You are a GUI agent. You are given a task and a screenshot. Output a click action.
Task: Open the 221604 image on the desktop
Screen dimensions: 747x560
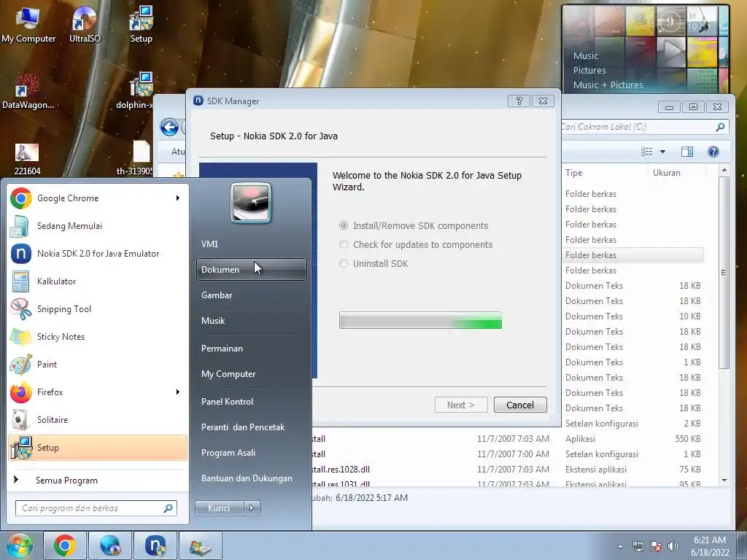click(27, 158)
